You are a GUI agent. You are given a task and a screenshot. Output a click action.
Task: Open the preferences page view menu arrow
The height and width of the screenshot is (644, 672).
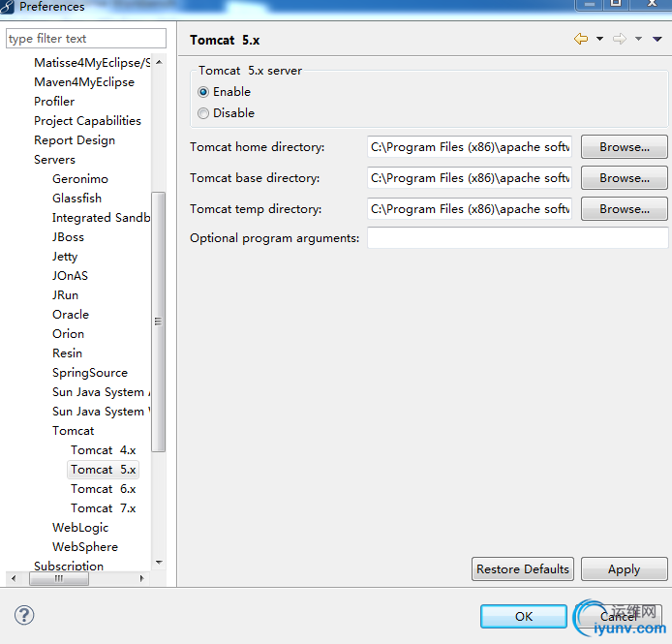point(657,39)
